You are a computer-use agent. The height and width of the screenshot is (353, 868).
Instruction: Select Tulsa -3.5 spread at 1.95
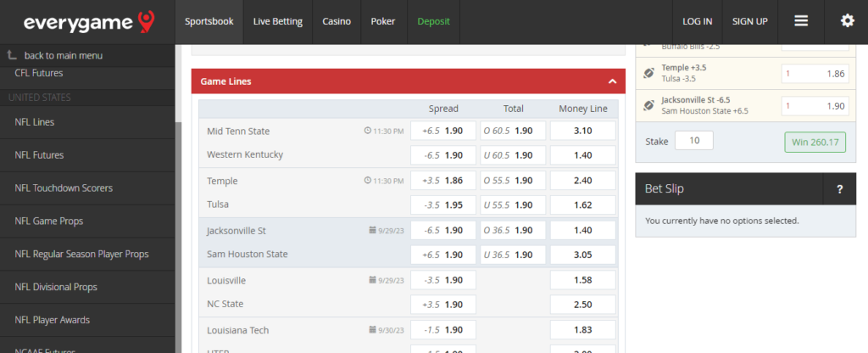(x=442, y=205)
